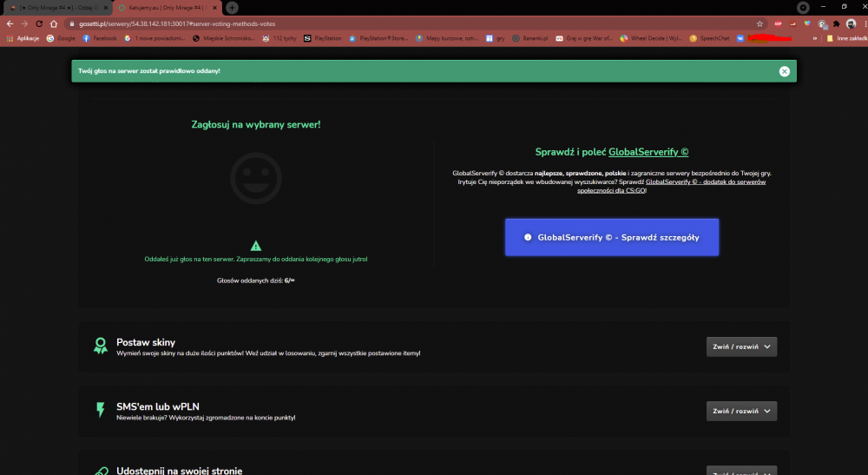
Task: Go back using the browser back arrow
Action: [x=10, y=23]
